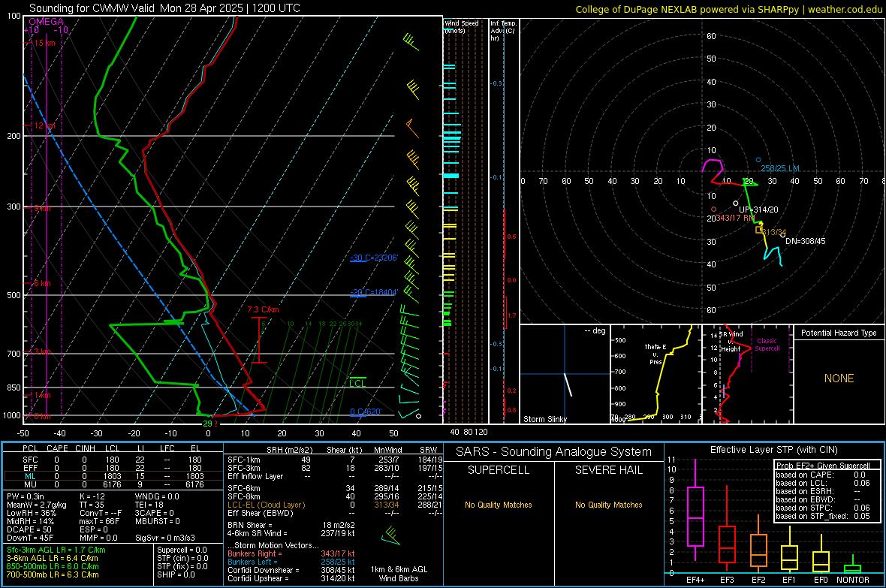The width and height of the screenshot is (886, 588).
Task: Click the 258/25 LM hodograph label
Action: [x=780, y=168]
